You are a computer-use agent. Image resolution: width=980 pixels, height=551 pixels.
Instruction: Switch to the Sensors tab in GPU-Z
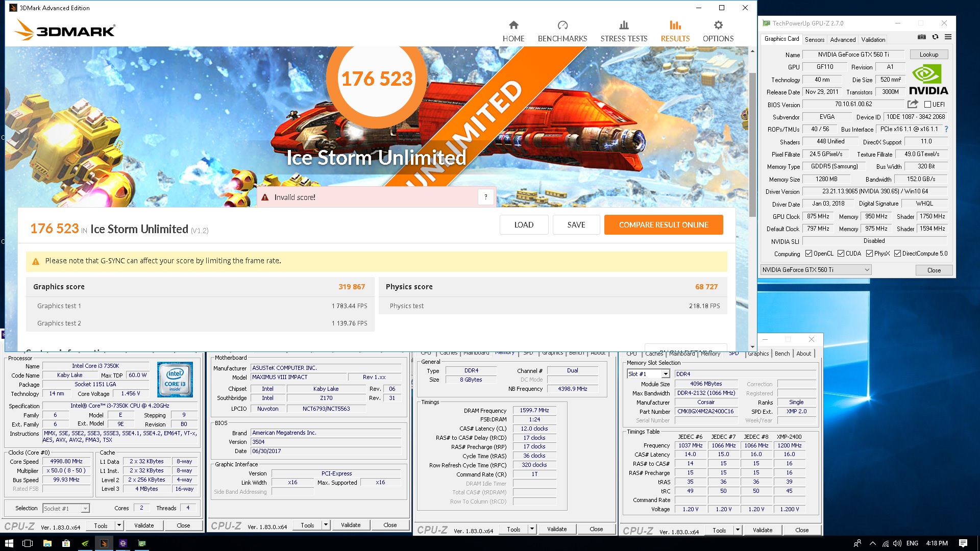(x=815, y=40)
